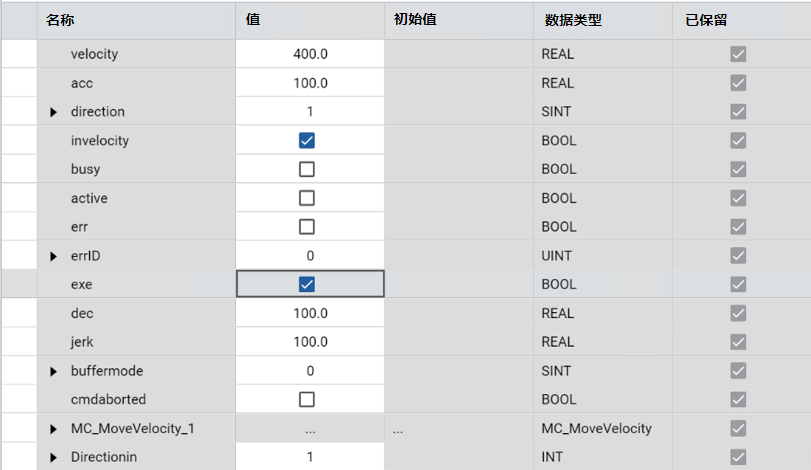Expand the errID variable row

pyautogui.click(x=54, y=256)
